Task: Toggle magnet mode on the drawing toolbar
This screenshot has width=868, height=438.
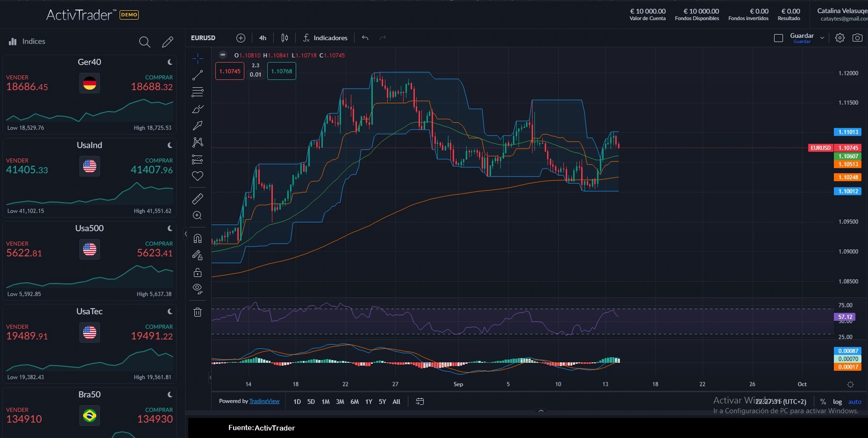Action: point(198,239)
